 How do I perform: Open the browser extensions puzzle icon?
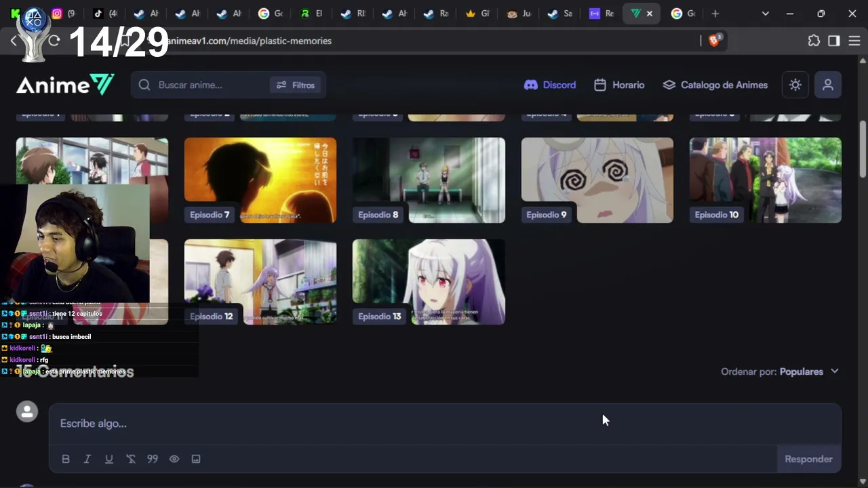[x=814, y=41]
